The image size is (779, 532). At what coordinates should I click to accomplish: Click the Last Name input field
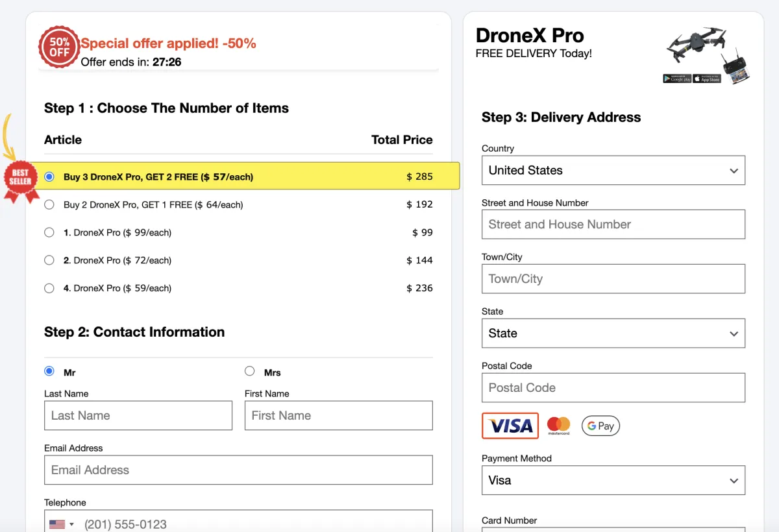click(x=138, y=415)
